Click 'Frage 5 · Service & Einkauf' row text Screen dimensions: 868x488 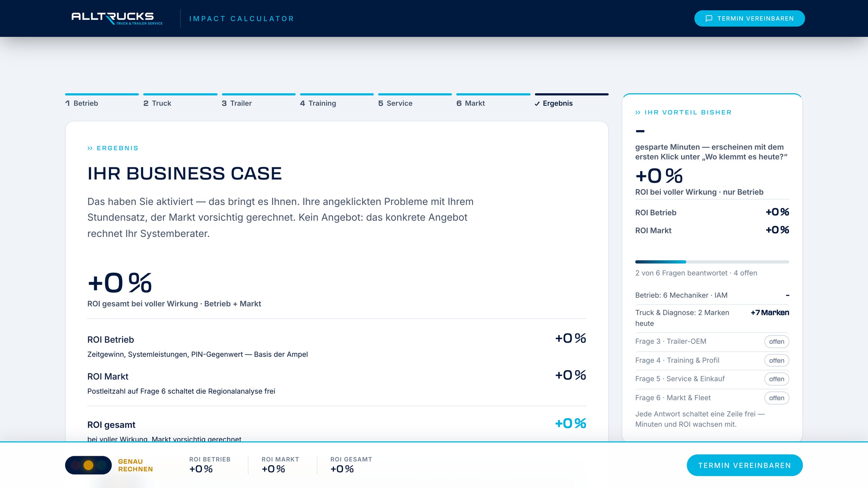680,379
